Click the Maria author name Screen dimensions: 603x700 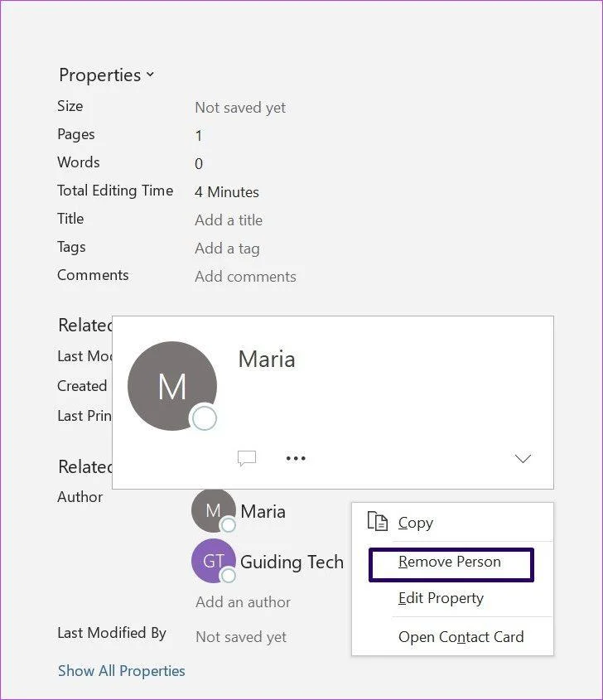(263, 512)
